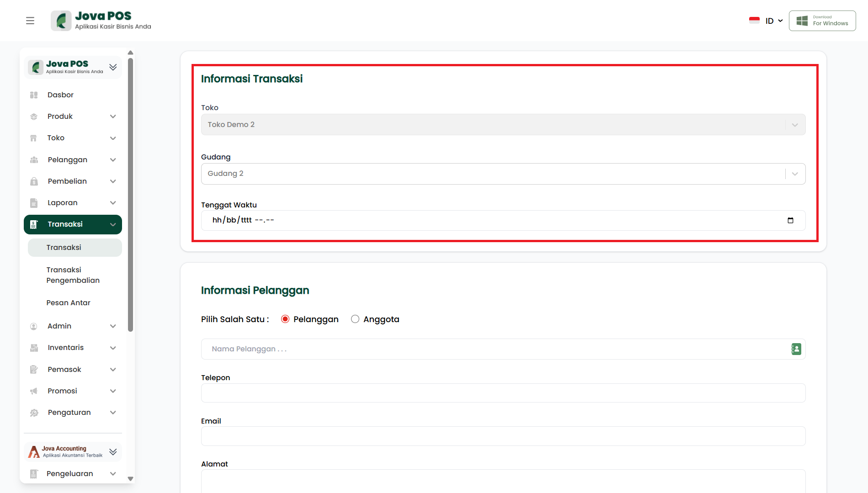Expand the Produk menu chevron

click(x=113, y=117)
